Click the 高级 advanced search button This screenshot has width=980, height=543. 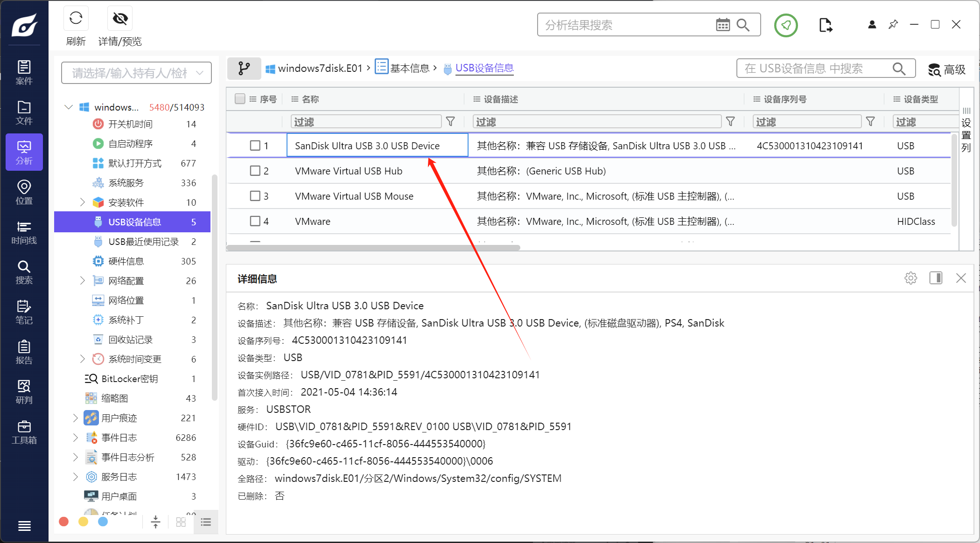point(946,70)
